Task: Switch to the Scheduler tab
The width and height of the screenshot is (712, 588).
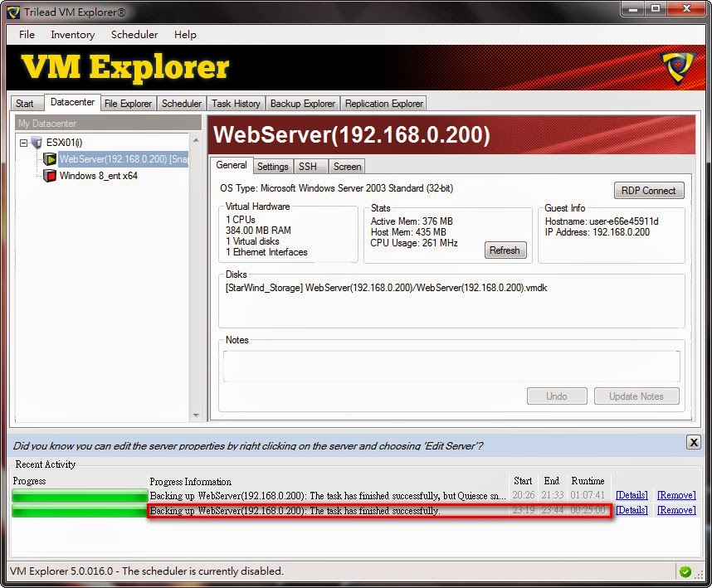Action: [x=182, y=104]
